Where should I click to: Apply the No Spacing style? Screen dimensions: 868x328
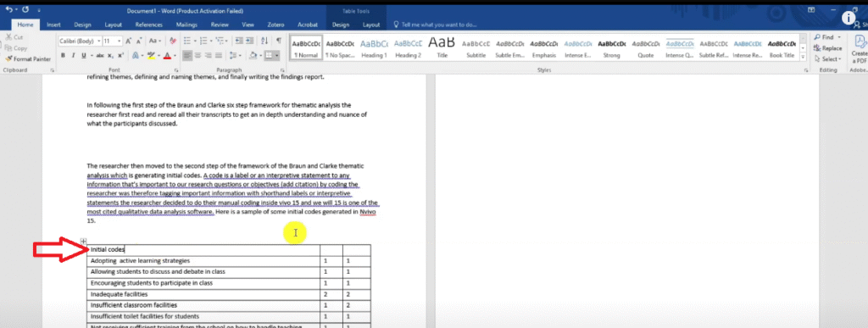[340, 48]
